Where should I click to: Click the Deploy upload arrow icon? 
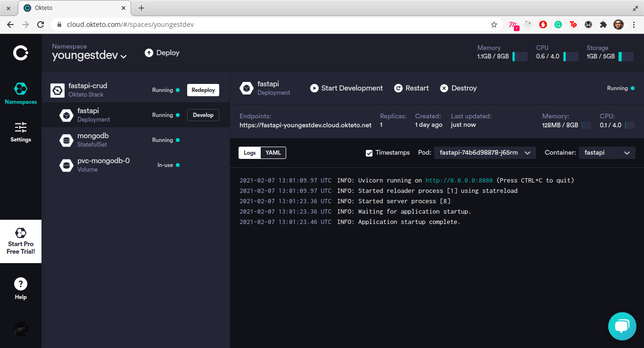coord(149,53)
